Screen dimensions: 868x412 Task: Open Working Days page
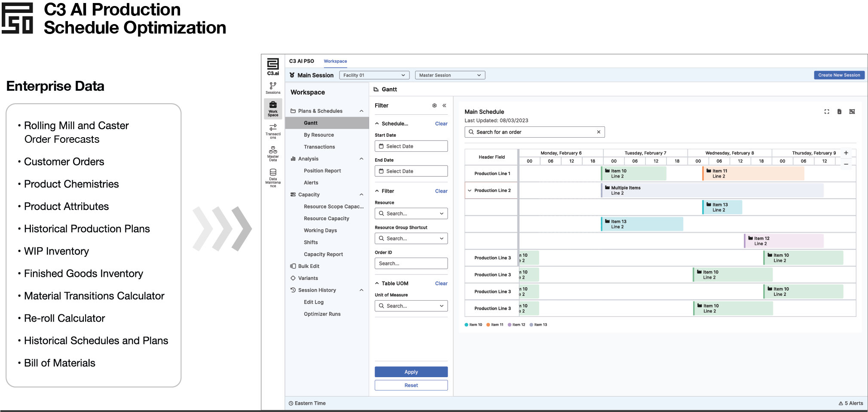coord(320,231)
